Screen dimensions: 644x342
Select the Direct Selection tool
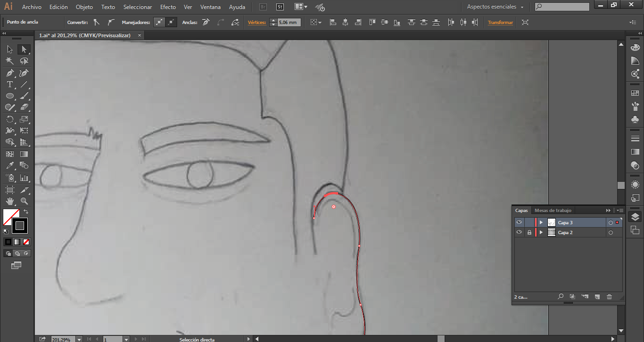[x=24, y=49]
